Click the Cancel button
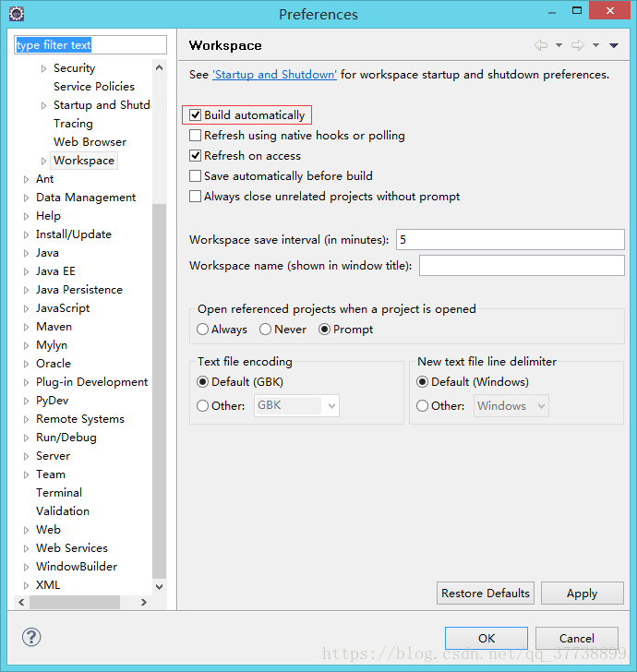 click(x=577, y=639)
